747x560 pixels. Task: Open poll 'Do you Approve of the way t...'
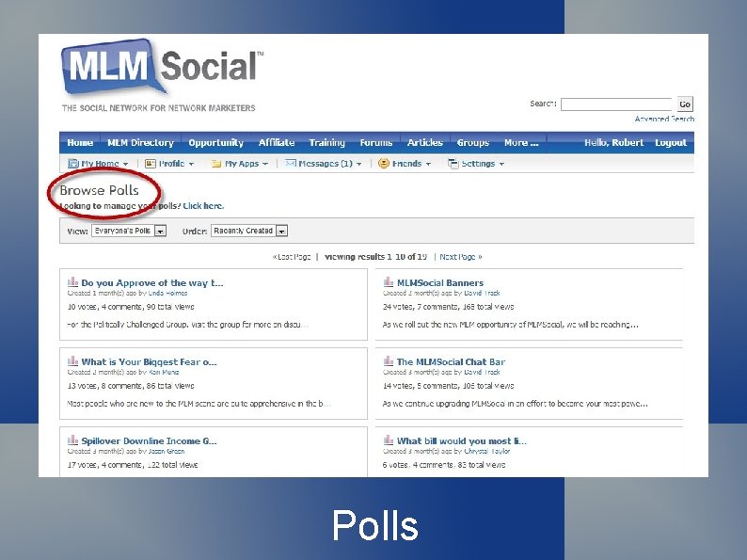(x=152, y=282)
